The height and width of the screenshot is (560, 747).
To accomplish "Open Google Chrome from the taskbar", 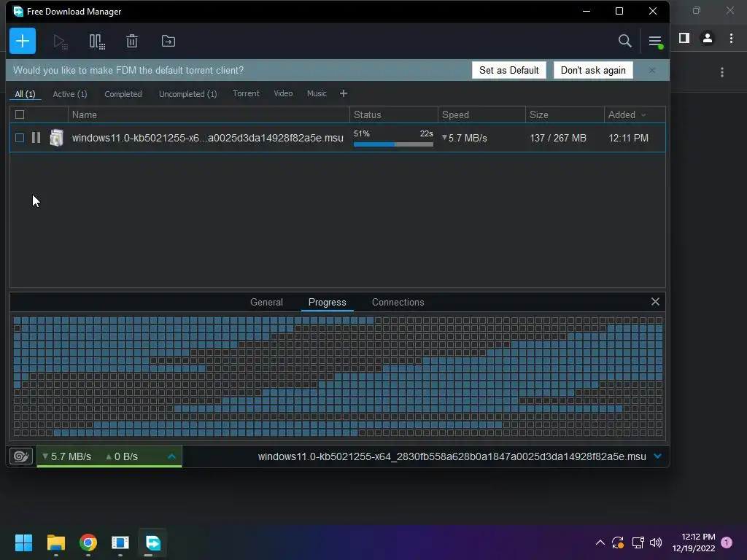I will [x=88, y=542].
